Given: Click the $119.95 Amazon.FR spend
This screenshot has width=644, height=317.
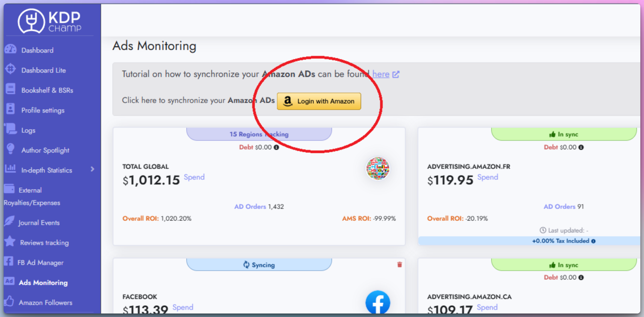Looking at the screenshot, I should [450, 180].
